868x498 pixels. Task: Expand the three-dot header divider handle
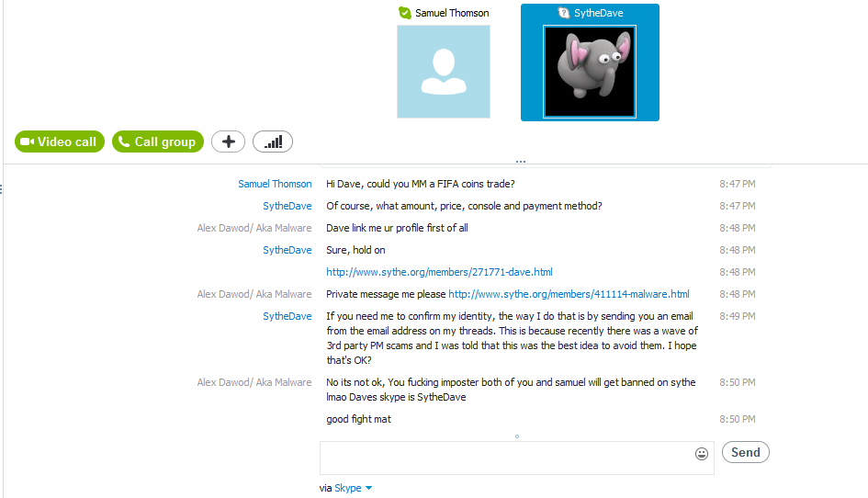point(521,162)
